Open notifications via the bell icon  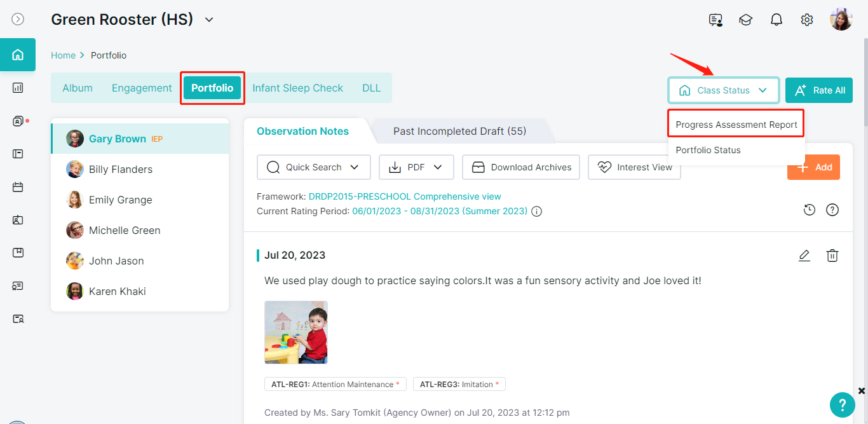[776, 20]
